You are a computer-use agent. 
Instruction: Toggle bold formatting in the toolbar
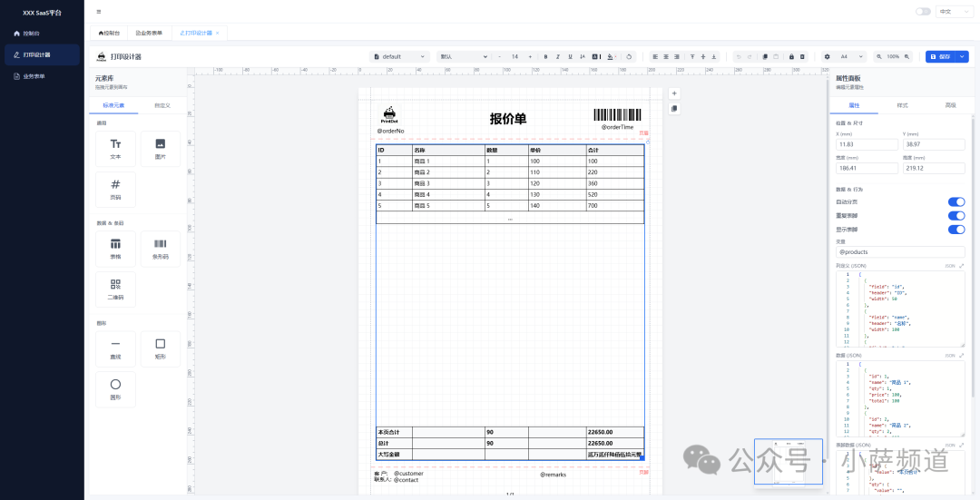point(545,57)
